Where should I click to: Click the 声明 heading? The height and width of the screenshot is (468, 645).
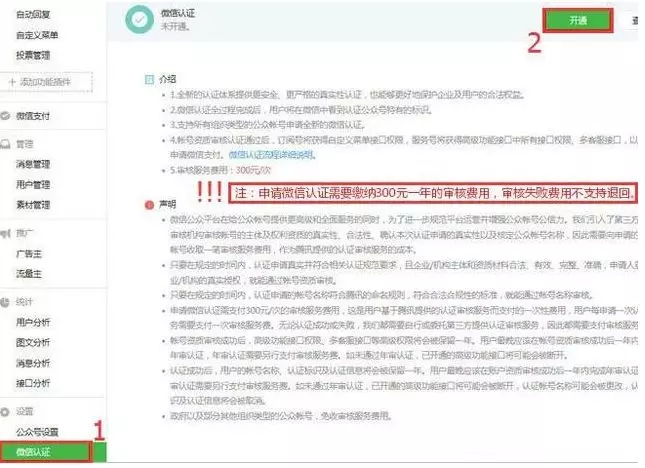[168, 204]
